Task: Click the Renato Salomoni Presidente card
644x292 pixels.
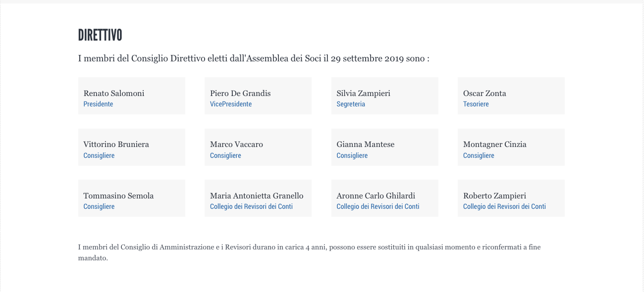Action: [x=132, y=96]
